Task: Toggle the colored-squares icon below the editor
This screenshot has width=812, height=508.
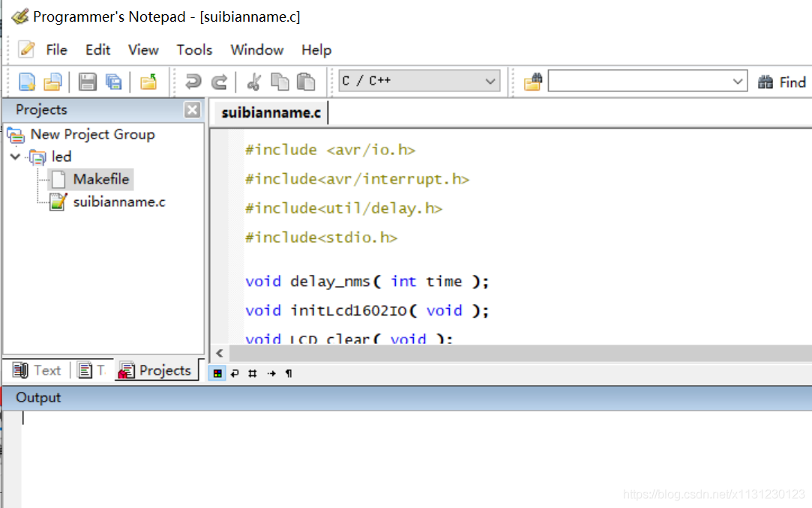Action: pyautogui.click(x=217, y=373)
